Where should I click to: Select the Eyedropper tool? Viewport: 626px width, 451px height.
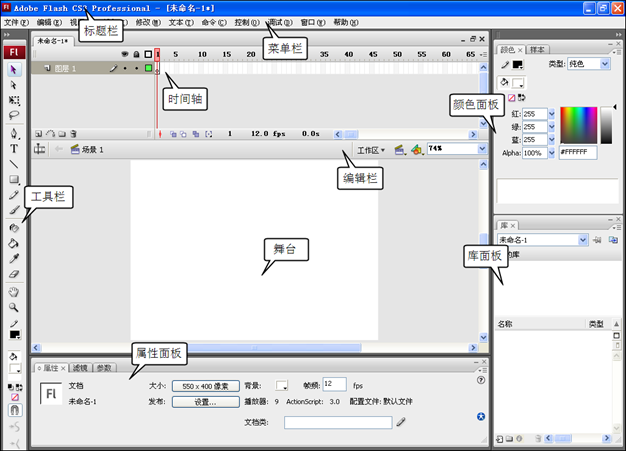click(14, 259)
